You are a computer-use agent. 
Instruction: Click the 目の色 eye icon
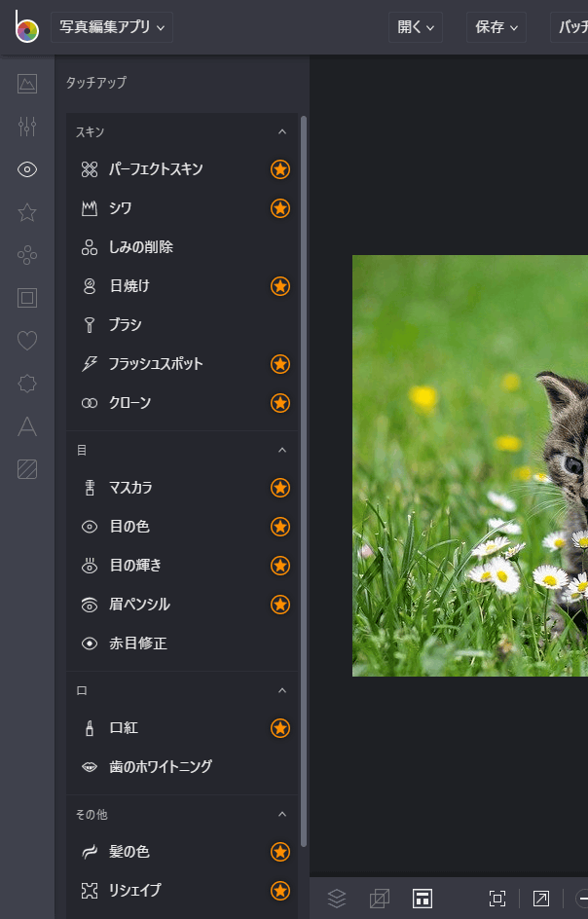pos(90,527)
